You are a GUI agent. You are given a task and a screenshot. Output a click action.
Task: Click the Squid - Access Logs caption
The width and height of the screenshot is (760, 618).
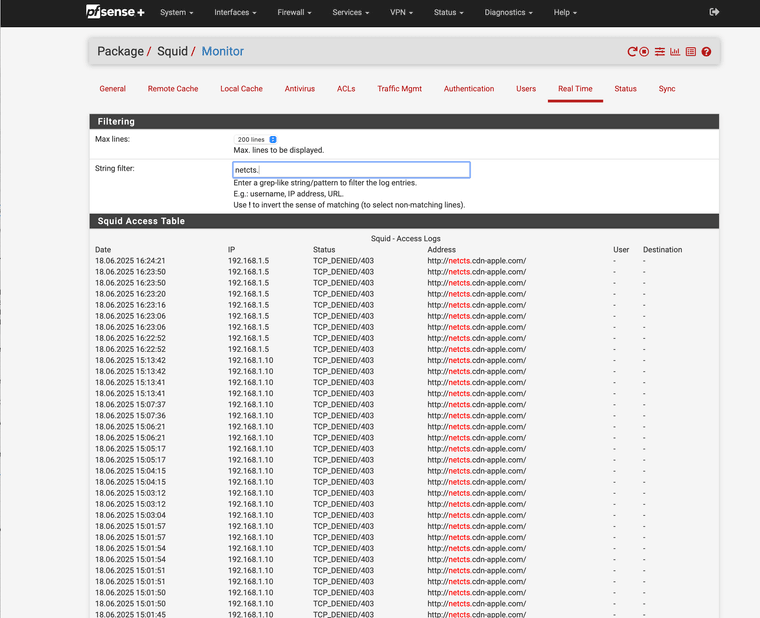(405, 238)
